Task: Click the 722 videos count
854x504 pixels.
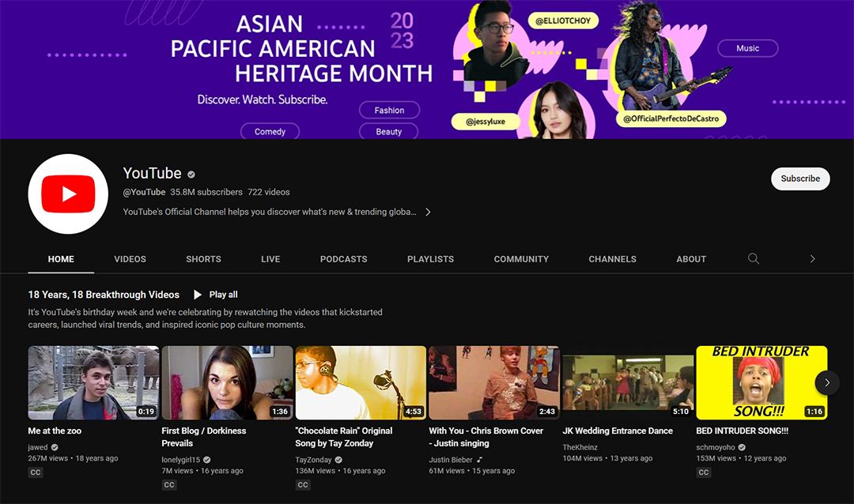Action: click(269, 192)
